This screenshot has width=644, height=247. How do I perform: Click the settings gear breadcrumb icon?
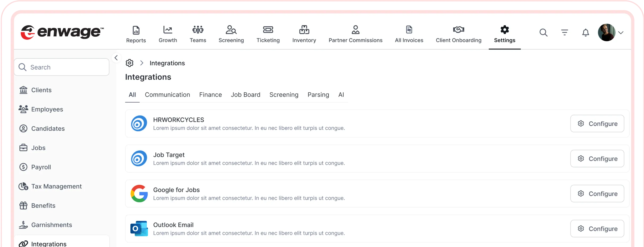point(130,63)
